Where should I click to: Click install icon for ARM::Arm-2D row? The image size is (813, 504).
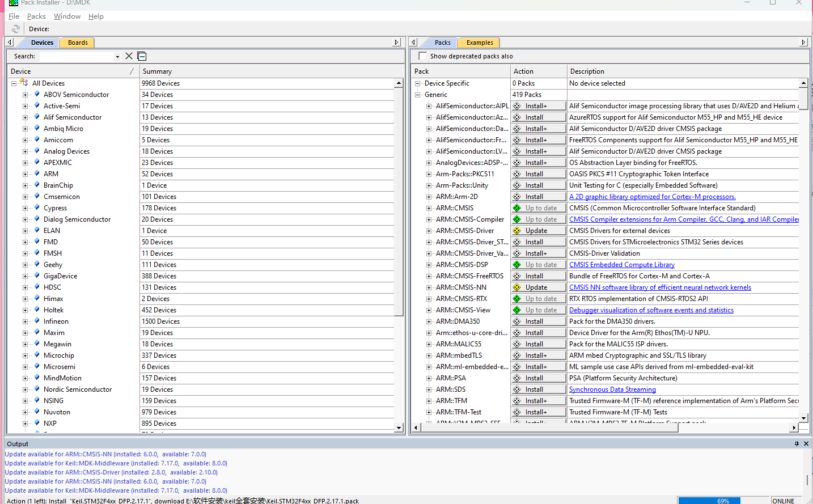pos(517,197)
